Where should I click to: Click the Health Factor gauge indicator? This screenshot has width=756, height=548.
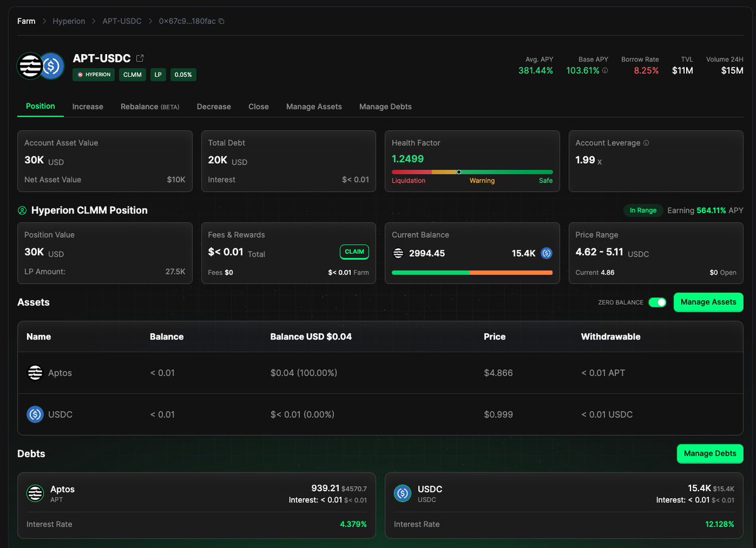click(459, 171)
